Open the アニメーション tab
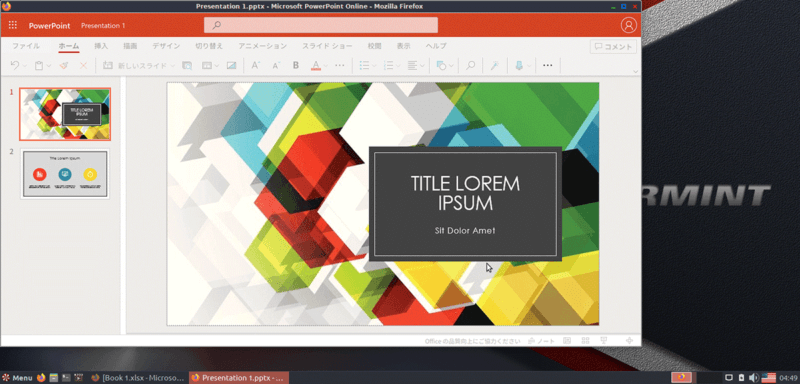800x384 pixels. 263,46
